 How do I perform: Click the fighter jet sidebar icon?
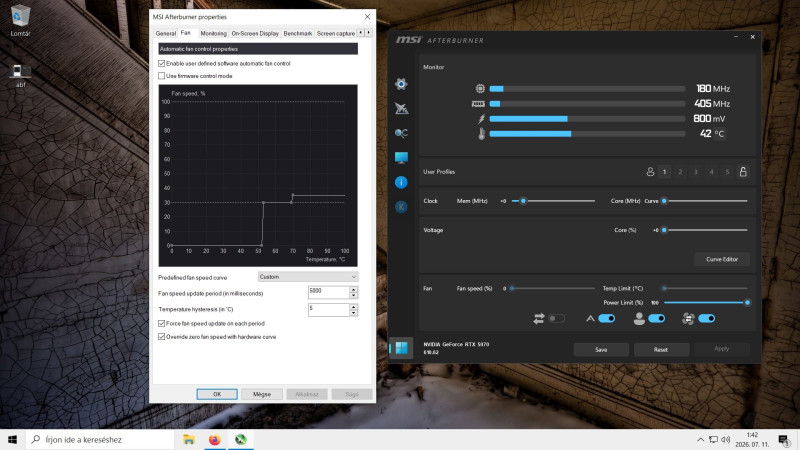click(401, 108)
